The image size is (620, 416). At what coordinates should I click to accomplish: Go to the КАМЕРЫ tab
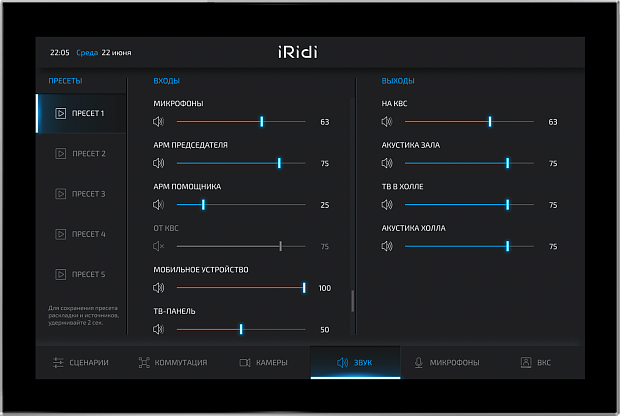tap(264, 362)
